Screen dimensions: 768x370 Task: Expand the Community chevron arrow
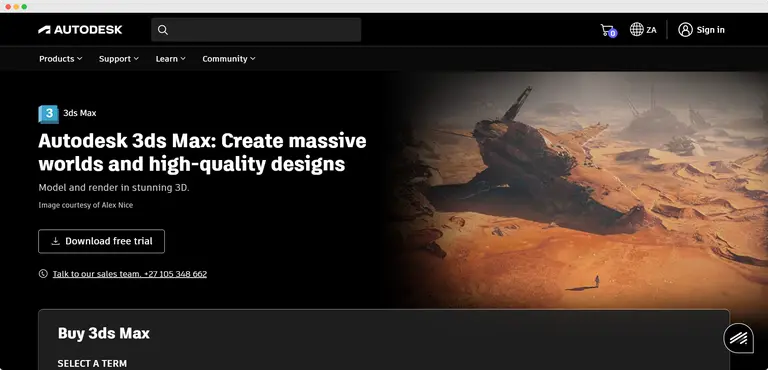(253, 59)
